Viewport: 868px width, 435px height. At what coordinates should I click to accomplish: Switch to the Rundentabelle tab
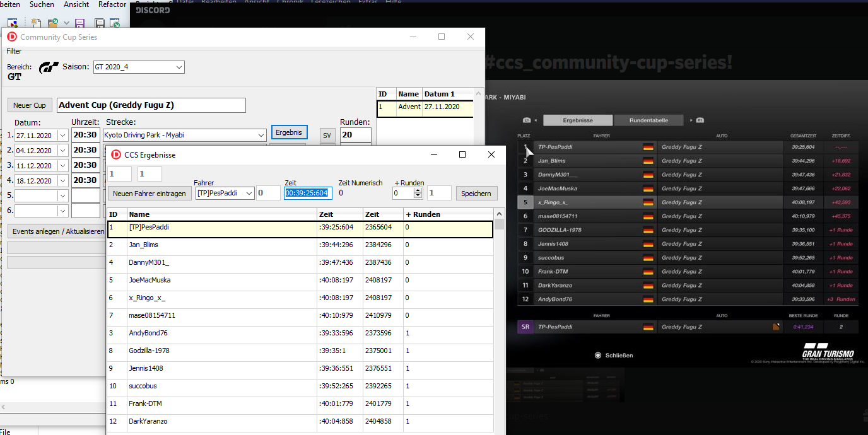coord(649,120)
